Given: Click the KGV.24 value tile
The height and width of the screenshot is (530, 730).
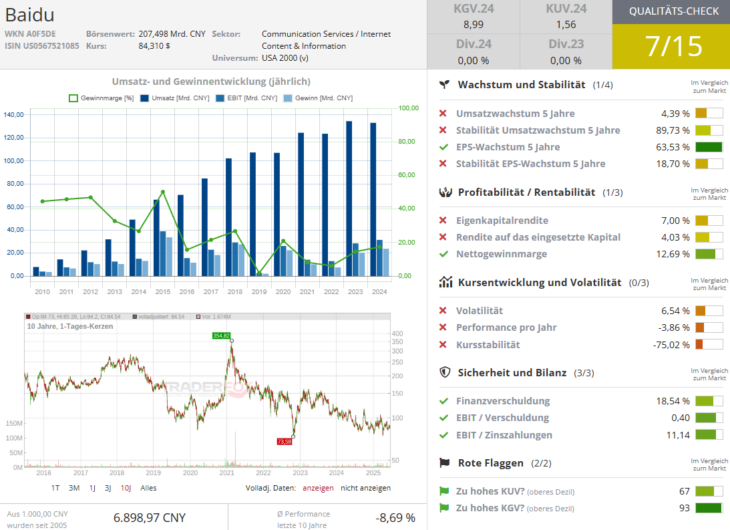Looking at the screenshot, I should pyautogui.click(x=473, y=17).
